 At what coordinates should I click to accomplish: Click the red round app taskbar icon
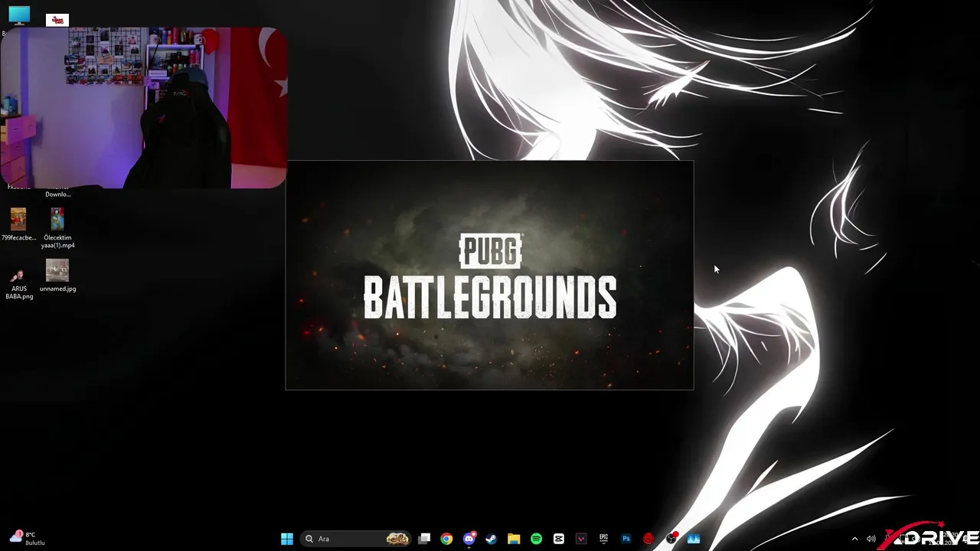648,539
